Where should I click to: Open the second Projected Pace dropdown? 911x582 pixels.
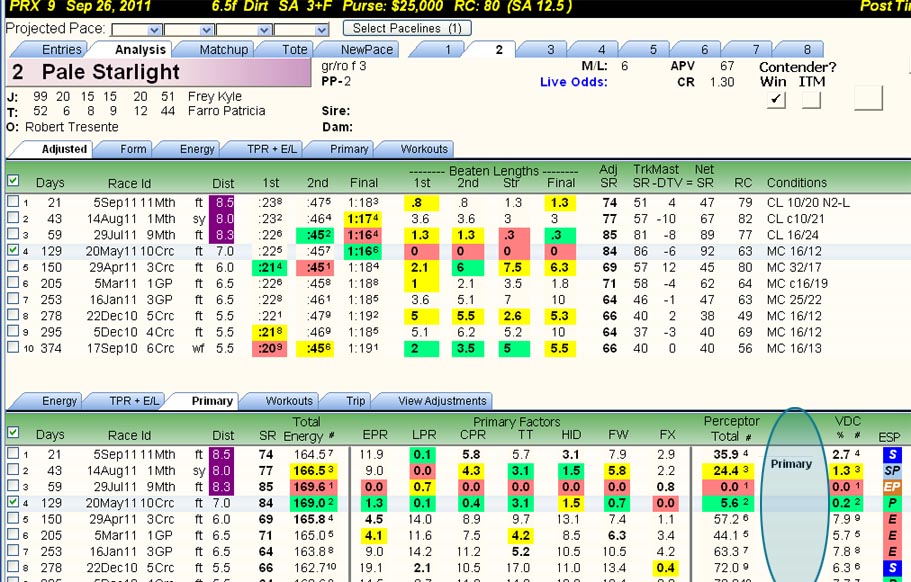point(189,30)
